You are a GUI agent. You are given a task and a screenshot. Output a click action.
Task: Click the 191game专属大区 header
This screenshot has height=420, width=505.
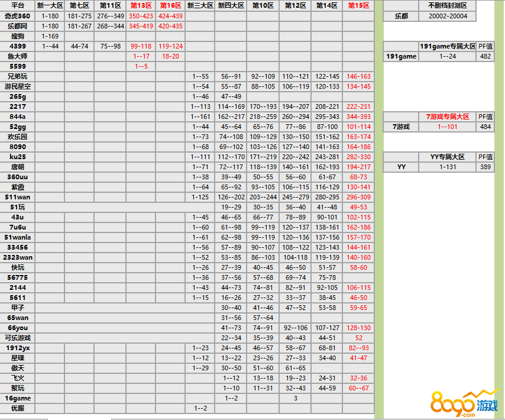[x=448, y=46]
